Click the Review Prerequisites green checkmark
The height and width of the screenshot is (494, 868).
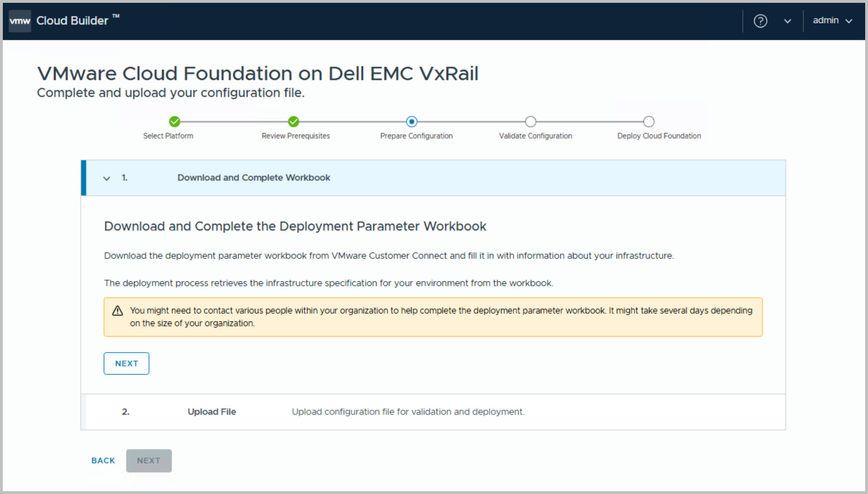pos(294,122)
